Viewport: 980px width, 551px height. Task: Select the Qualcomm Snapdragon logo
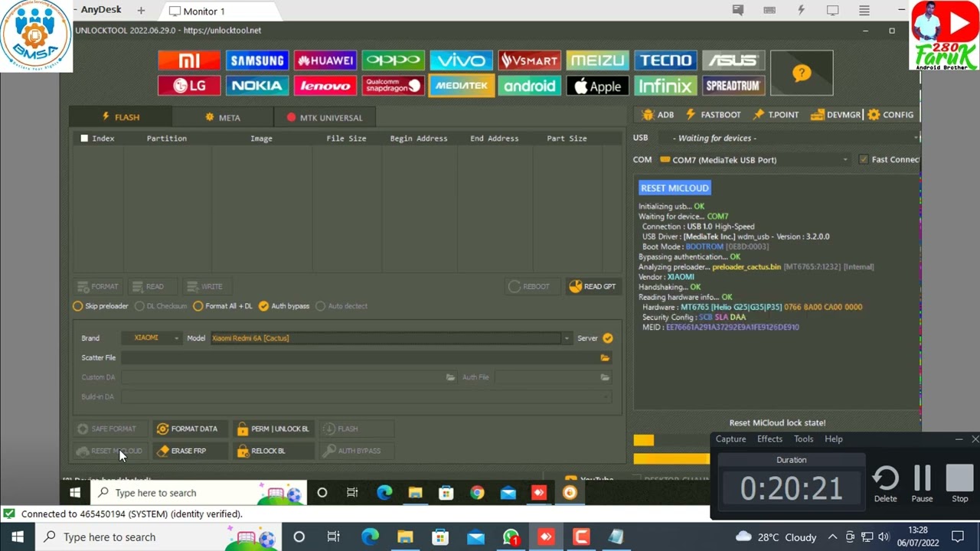pos(393,86)
